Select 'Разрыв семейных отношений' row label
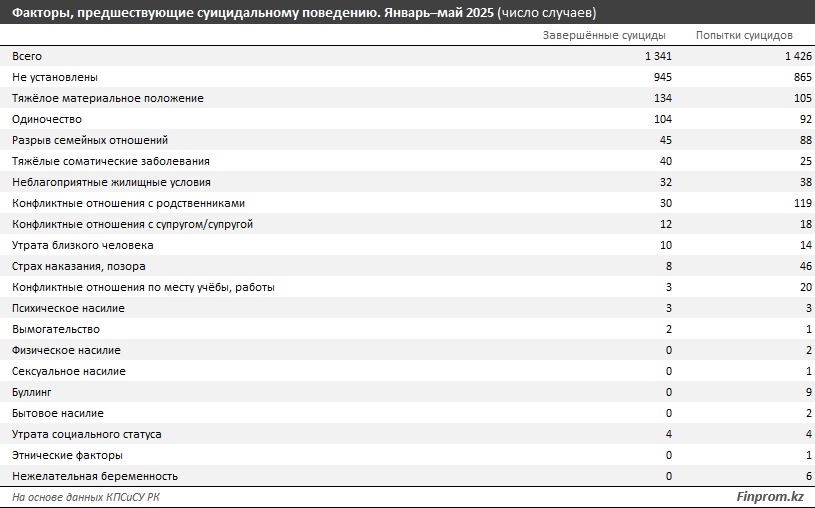Image resolution: width=815 pixels, height=508 pixels. point(90,140)
